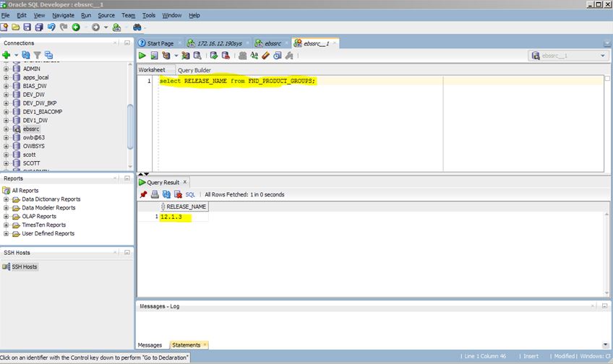613x364 pixels.
Task: Expand the User Defined Reports folder
Action: click(6, 233)
